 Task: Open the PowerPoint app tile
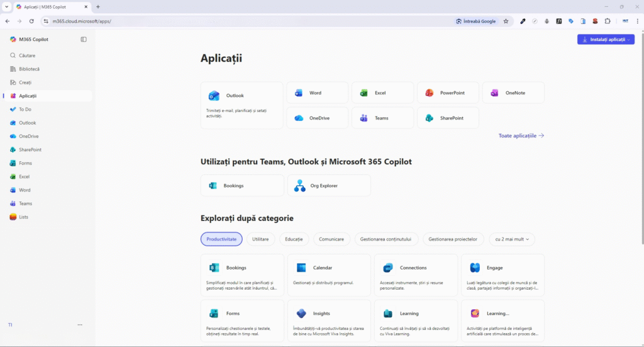(x=447, y=93)
